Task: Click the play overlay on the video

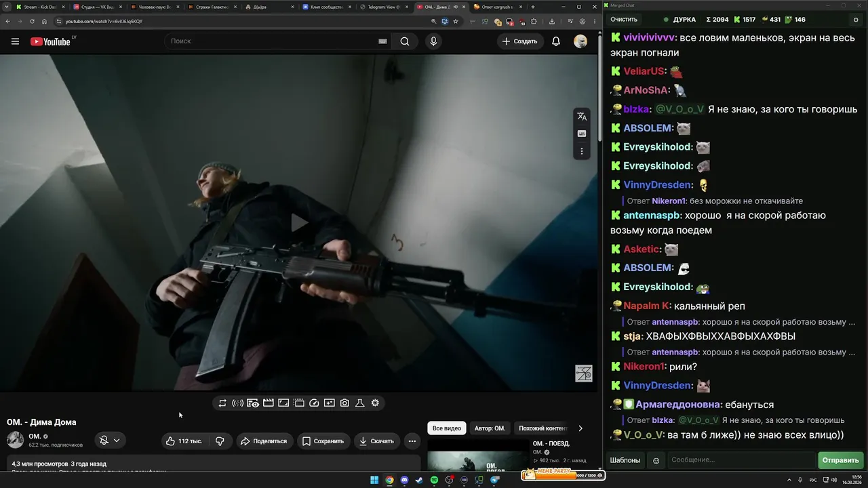Action: [299, 222]
